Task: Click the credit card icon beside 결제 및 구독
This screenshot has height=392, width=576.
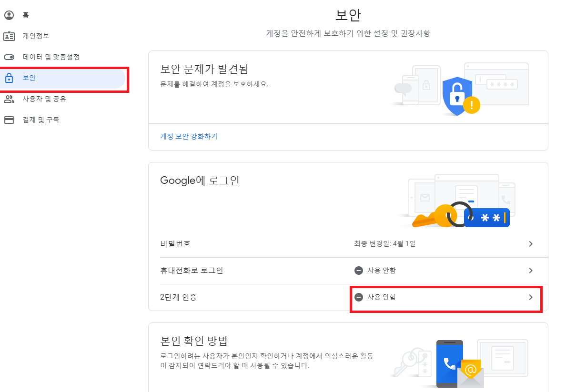Action: pos(10,120)
